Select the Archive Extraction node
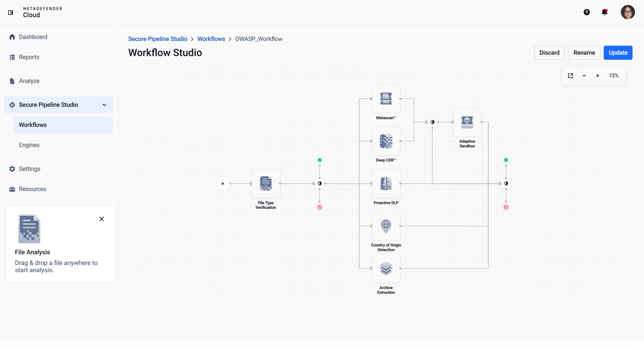The image size is (644, 350). click(386, 268)
